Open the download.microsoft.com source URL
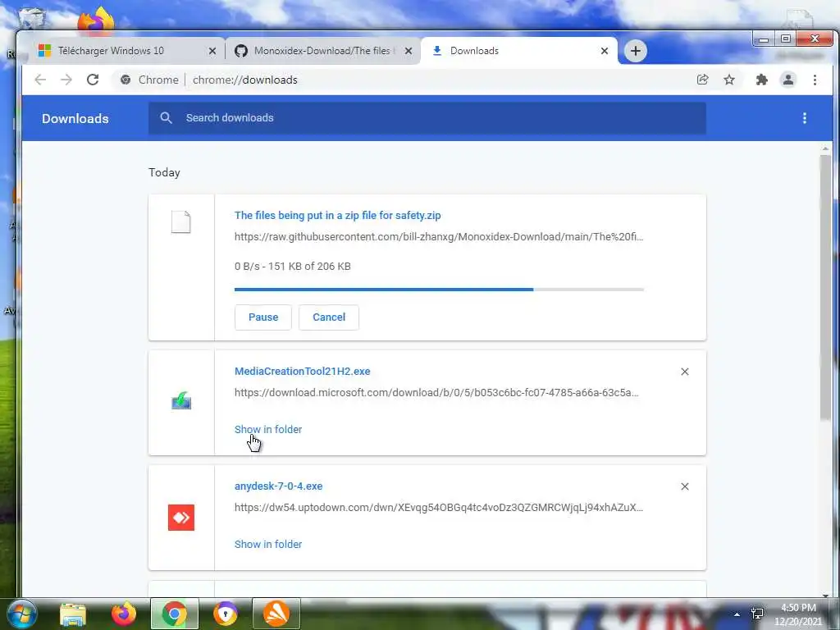The image size is (840, 630). point(436,393)
